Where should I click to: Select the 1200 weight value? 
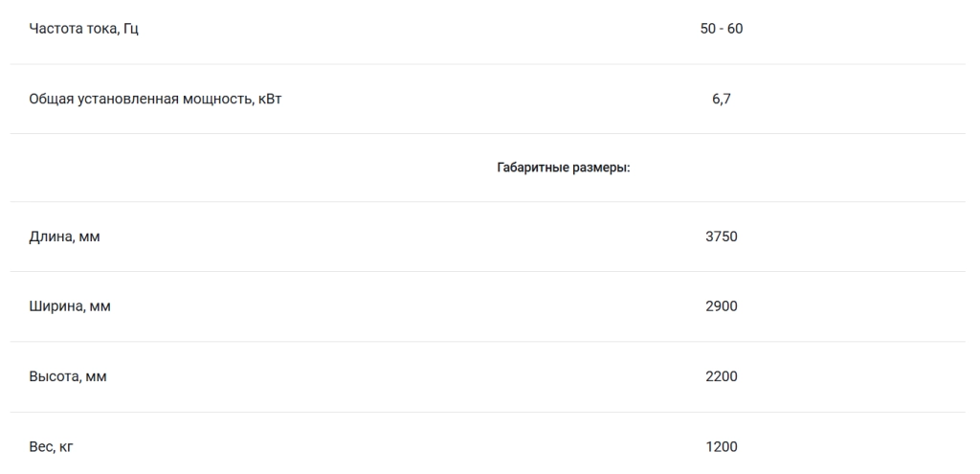tap(722, 446)
